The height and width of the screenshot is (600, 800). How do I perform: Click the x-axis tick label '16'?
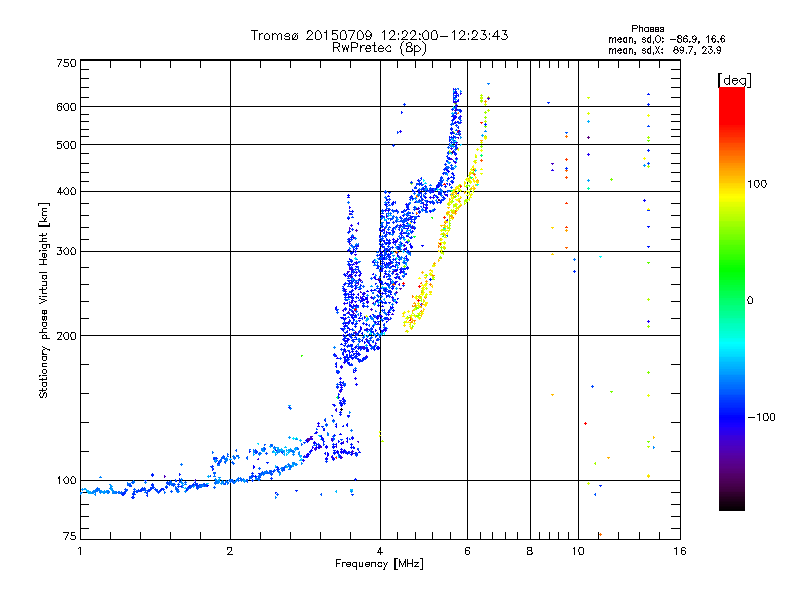tap(680, 551)
